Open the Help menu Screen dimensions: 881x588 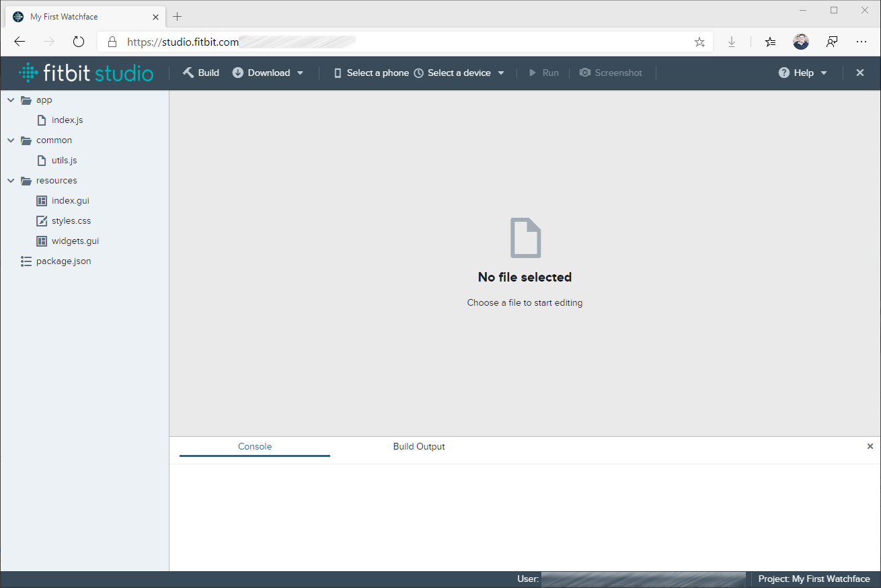pos(803,73)
